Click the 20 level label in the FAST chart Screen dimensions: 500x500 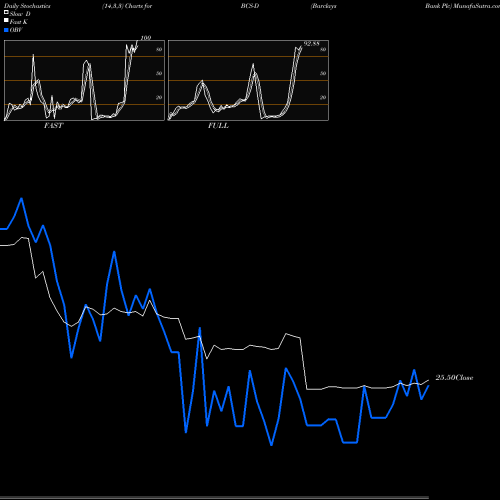(159, 97)
